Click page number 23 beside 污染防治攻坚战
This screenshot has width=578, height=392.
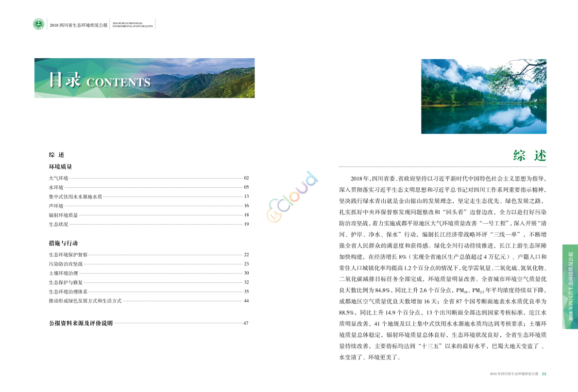click(246, 264)
